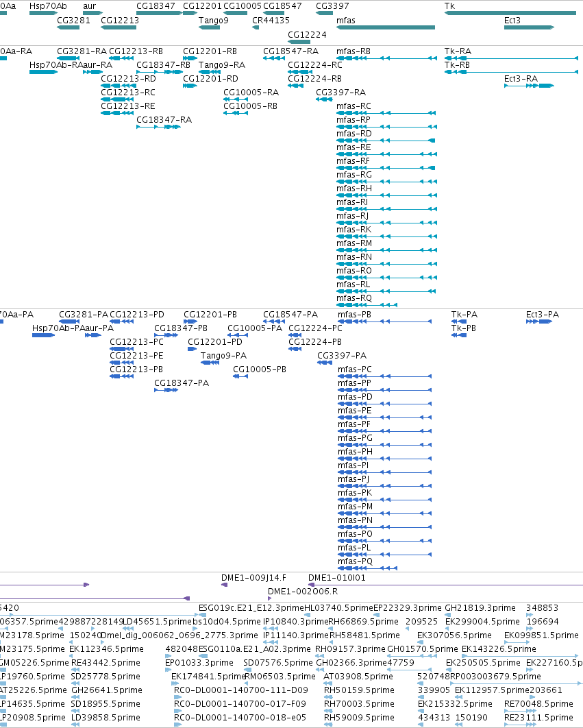Click the CG18347 gene label
This screenshot has height=728, width=583.
coord(156,6)
